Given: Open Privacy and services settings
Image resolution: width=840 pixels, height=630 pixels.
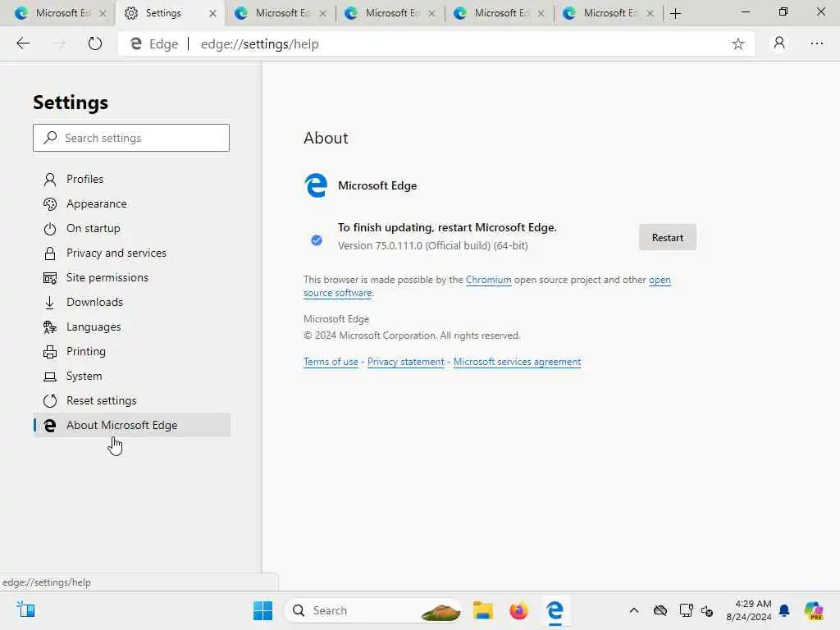Looking at the screenshot, I should click(x=132, y=253).
